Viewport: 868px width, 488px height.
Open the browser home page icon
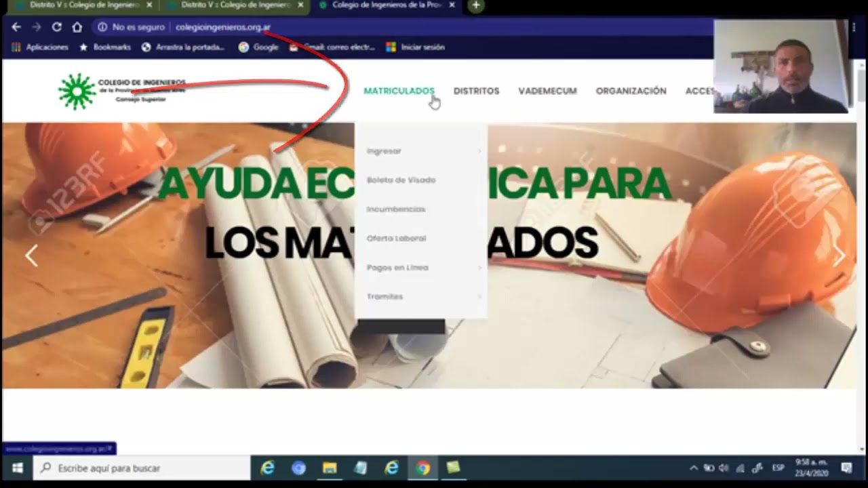pos(77,27)
